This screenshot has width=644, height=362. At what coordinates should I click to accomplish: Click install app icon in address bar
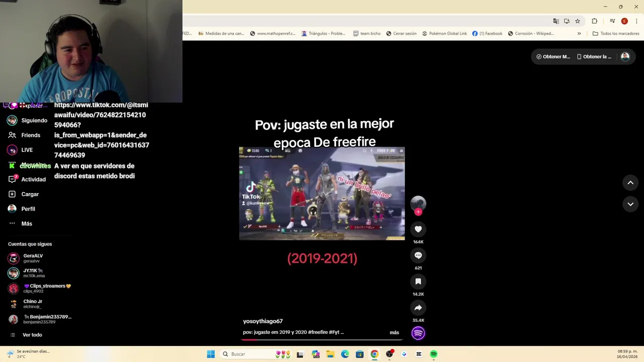coord(567,21)
